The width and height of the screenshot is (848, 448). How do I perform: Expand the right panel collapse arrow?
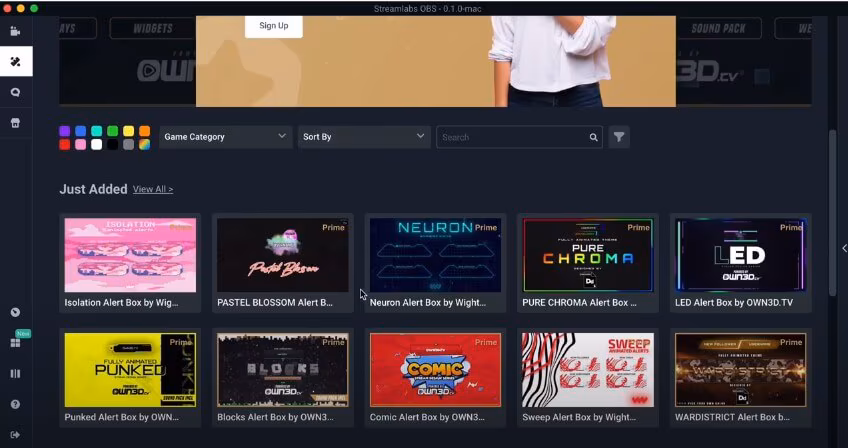point(844,248)
